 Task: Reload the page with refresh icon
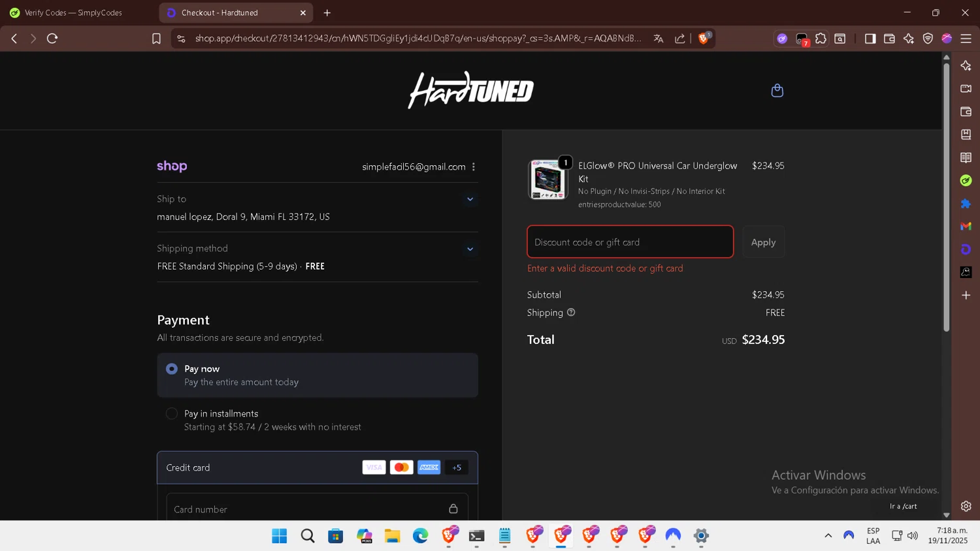click(x=52, y=39)
